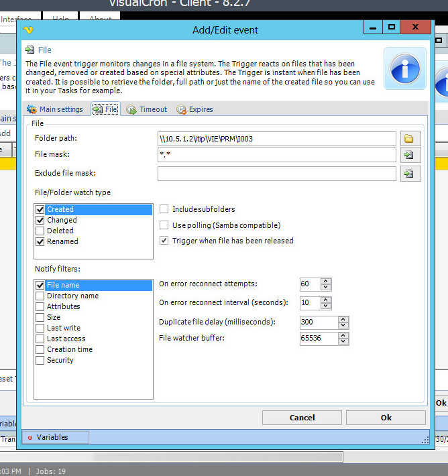Click the Cancel button

point(302,418)
